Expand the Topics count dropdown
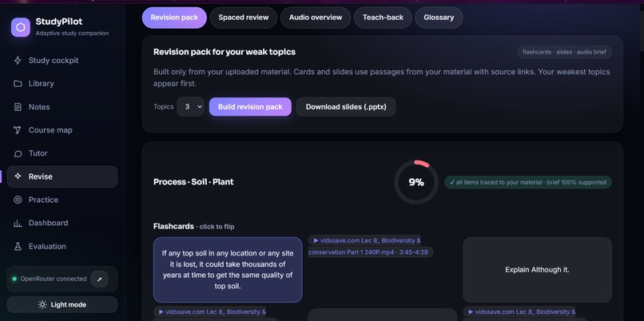 [x=191, y=107]
